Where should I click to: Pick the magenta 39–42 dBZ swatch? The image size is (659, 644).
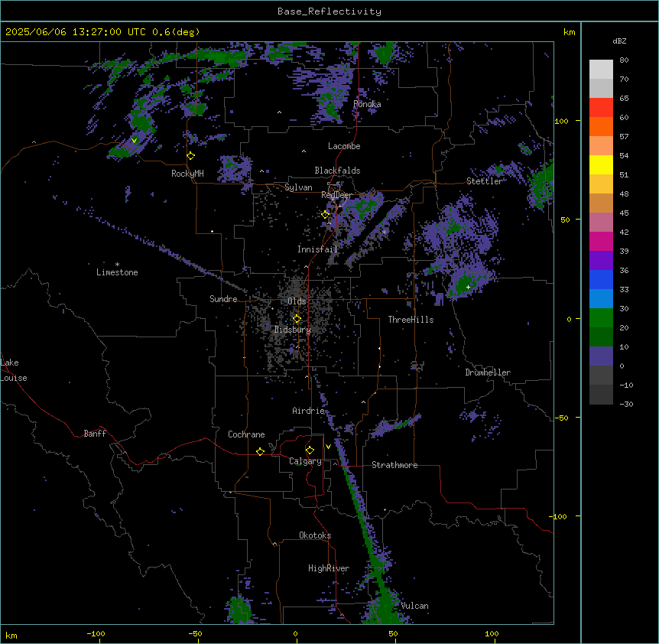pos(601,241)
